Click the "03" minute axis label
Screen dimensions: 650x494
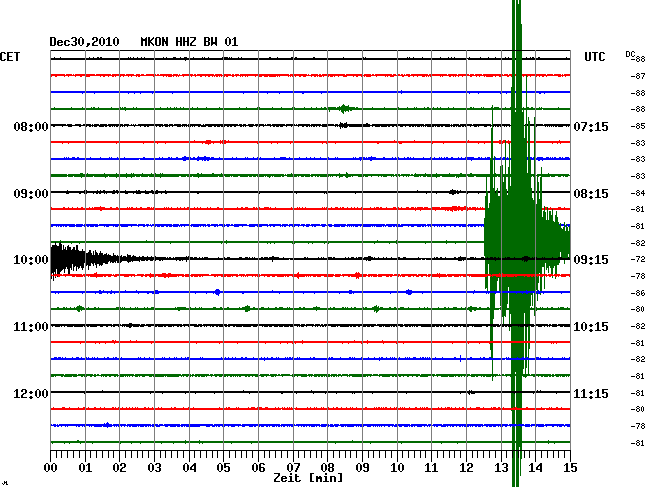[x=154, y=468]
